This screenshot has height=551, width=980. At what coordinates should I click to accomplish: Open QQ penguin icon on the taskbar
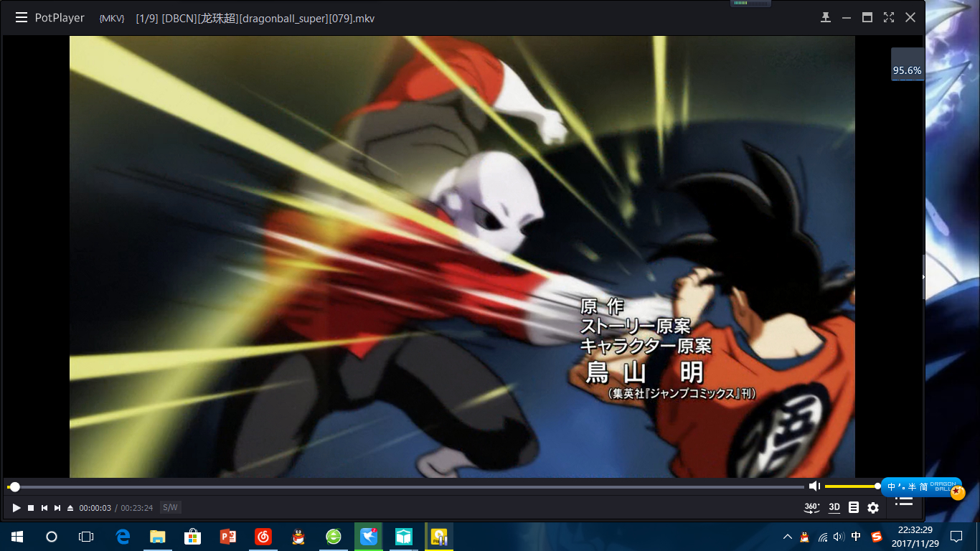[298, 537]
